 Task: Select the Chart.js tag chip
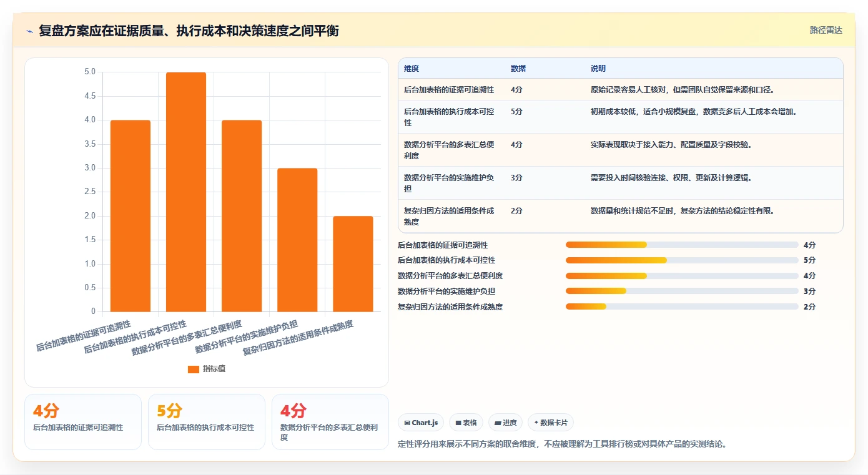tap(421, 423)
